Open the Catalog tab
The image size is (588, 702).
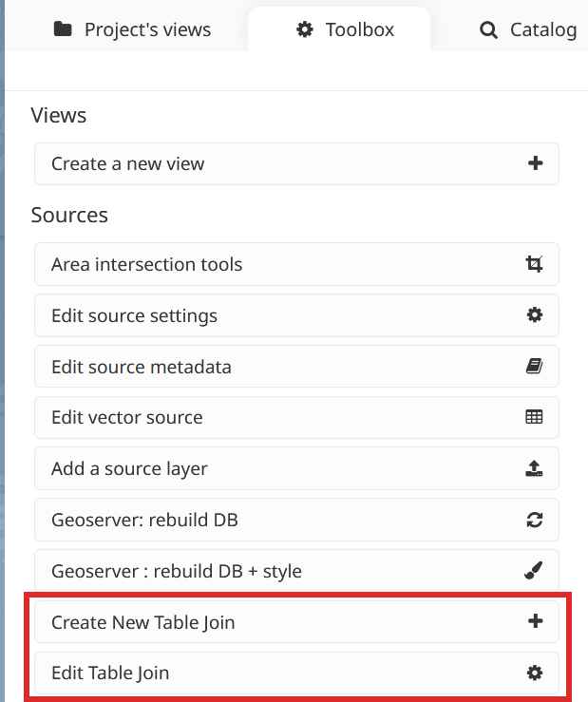click(528, 29)
